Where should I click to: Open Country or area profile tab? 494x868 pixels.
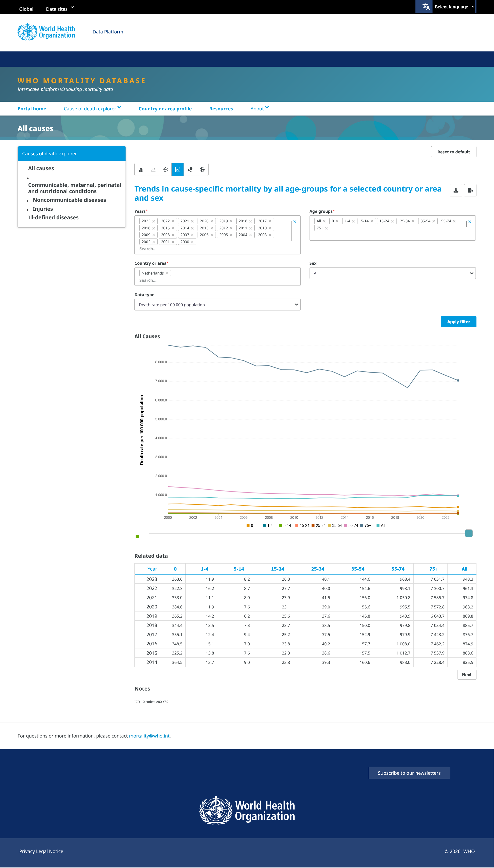[x=165, y=108]
